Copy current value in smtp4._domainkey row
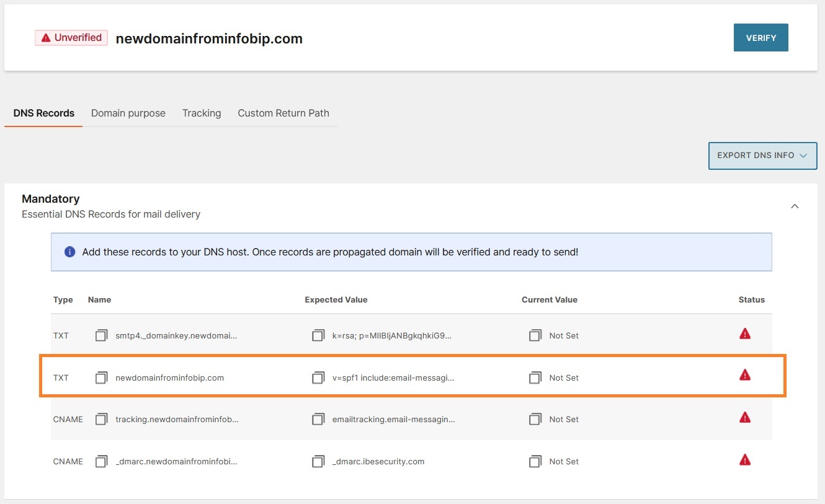 tap(535, 335)
